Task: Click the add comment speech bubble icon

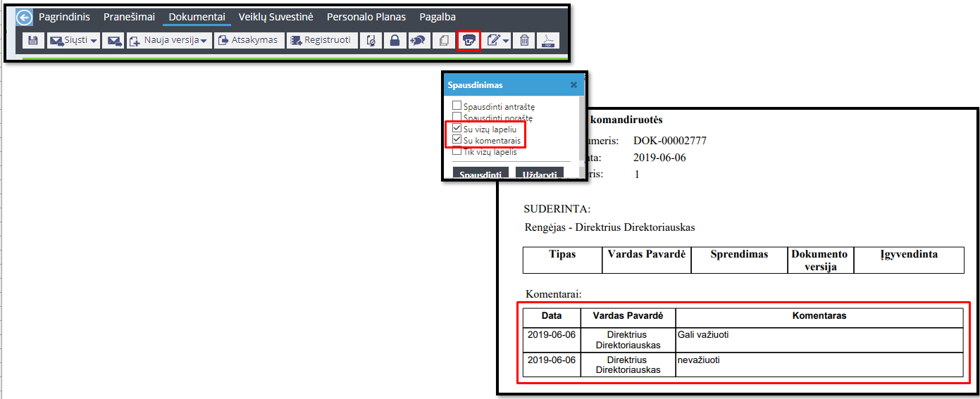Action: (418, 41)
